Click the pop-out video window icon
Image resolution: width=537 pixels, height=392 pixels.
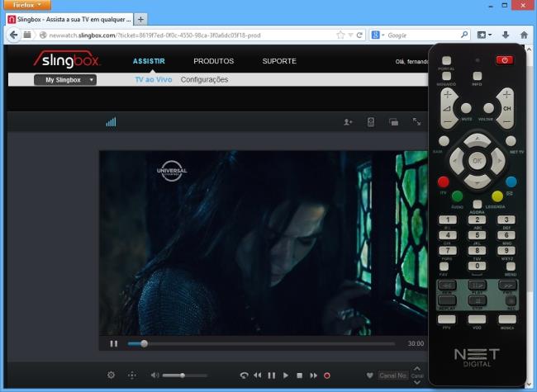(x=394, y=122)
